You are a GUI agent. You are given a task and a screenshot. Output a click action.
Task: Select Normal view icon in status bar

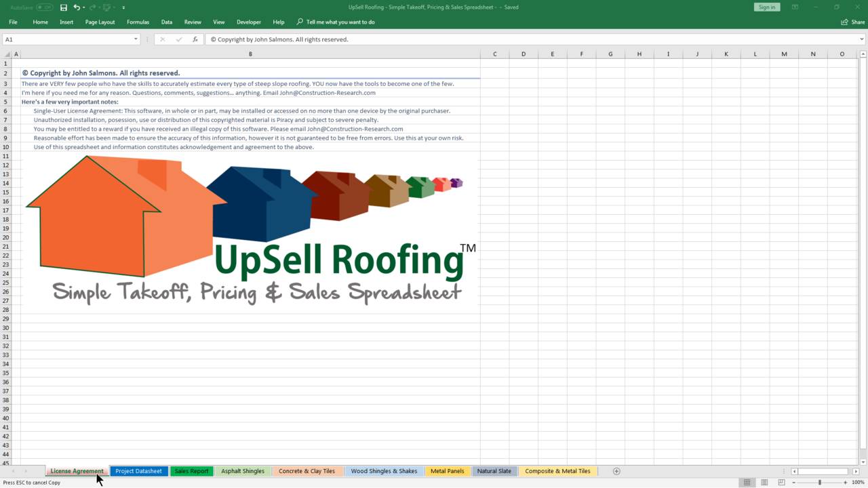coord(746,482)
